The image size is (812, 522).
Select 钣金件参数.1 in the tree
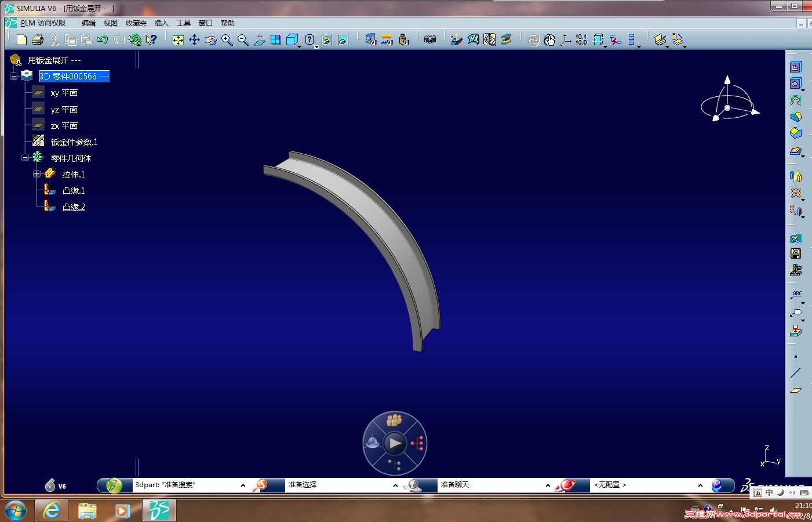click(74, 142)
